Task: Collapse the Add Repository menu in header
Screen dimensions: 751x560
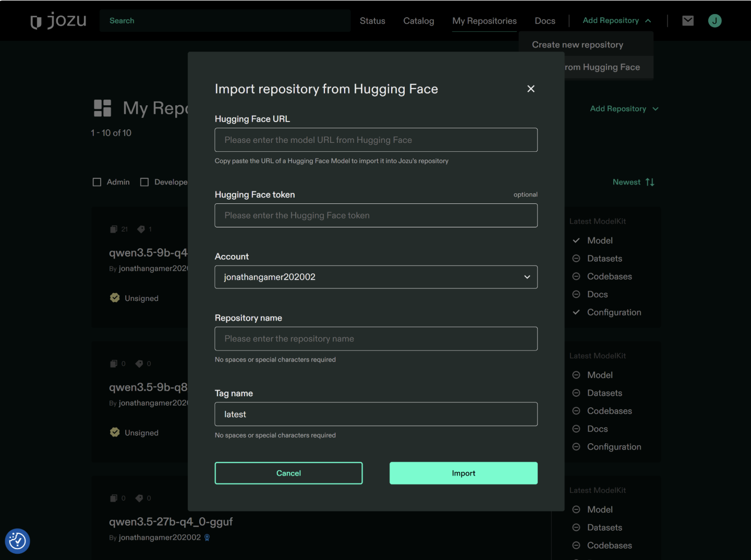Action: [x=617, y=20]
